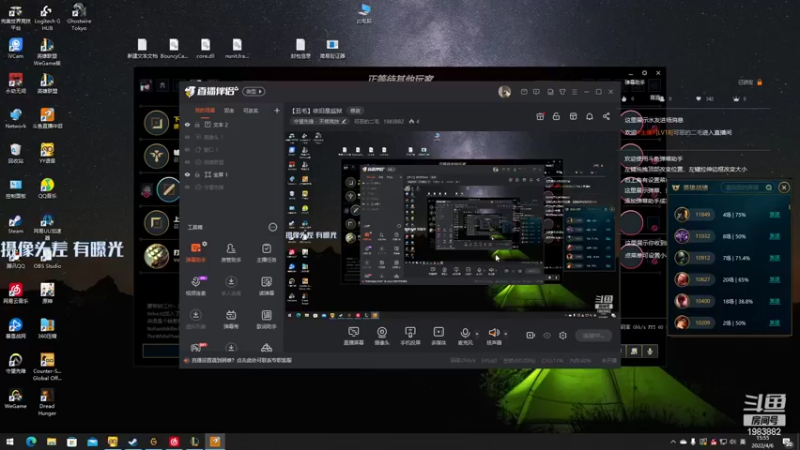
Task: Click the 修改 button beside stream title
Action: pyautogui.click(x=355, y=110)
